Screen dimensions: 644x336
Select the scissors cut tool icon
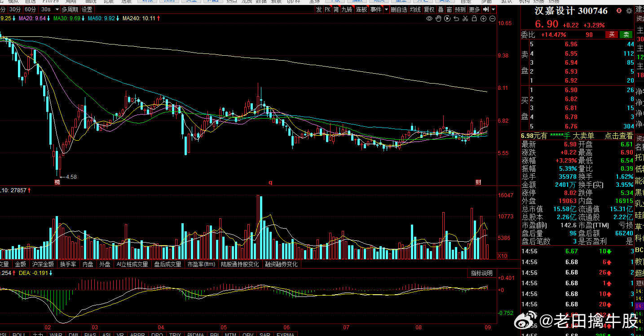click(x=465, y=18)
